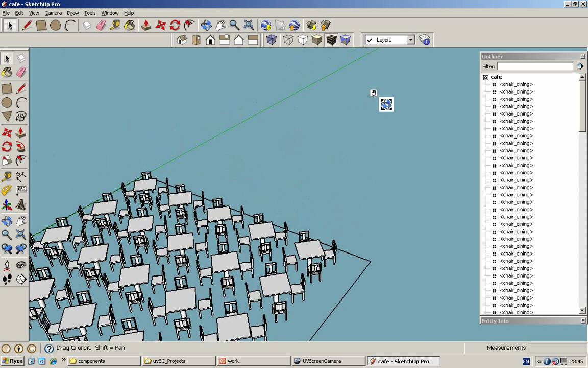Click the Measurements value box
The image size is (588, 368).
[x=557, y=348]
